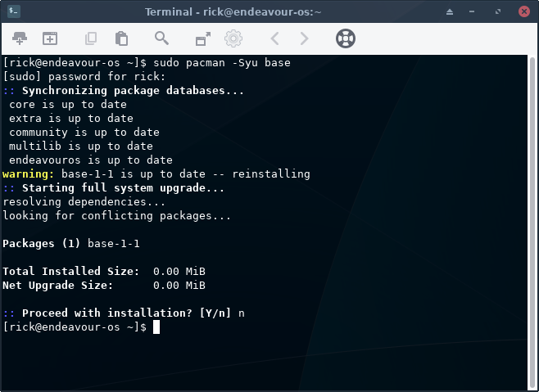Open a new terminal window
The image size is (539, 392).
tap(50, 38)
